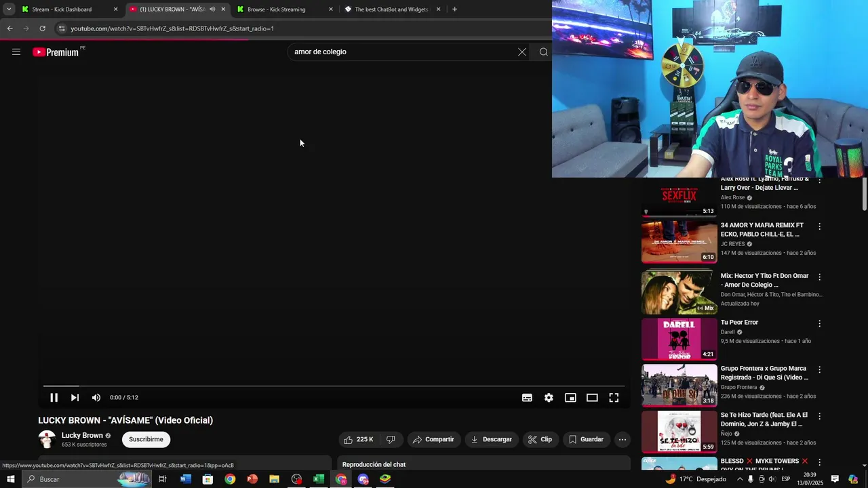Toggle subtitles in the player
The image size is (868, 488).
pyautogui.click(x=527, y=398)
